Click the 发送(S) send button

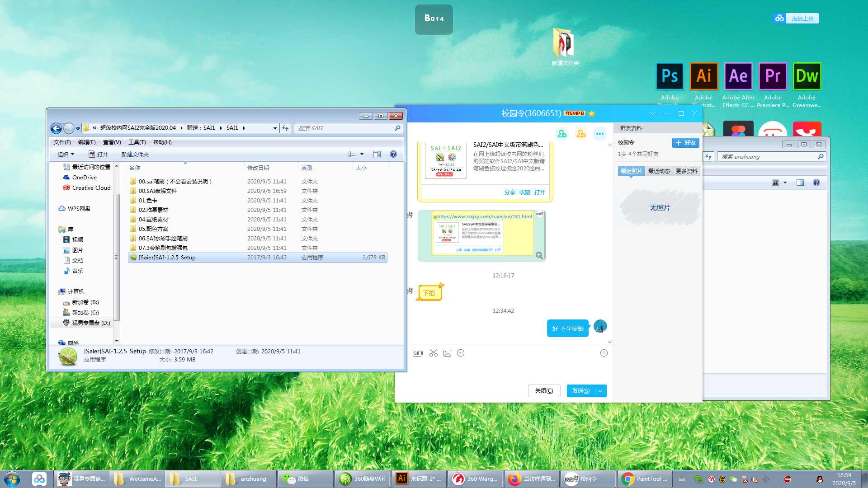[581, 391]
